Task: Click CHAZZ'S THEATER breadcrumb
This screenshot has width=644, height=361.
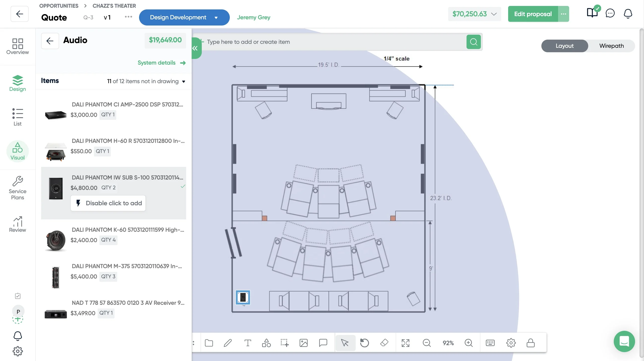Action: pos(114,6)
